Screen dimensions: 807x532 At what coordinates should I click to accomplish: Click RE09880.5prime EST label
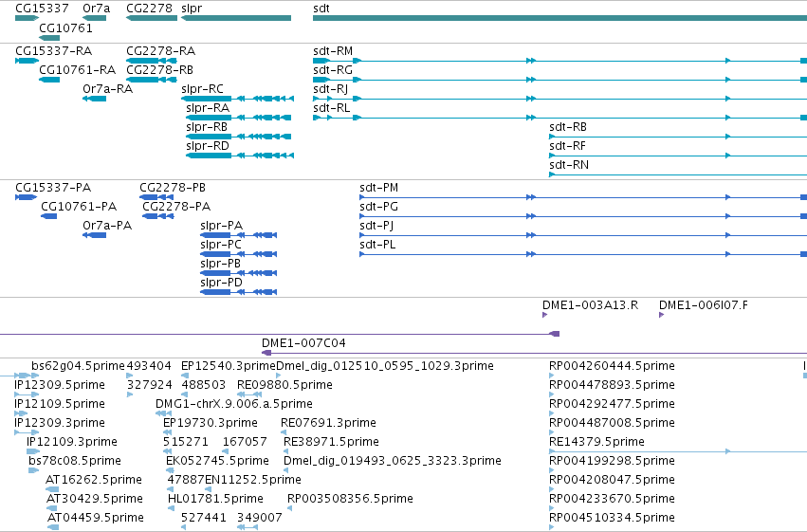pyautogui.click(x=284, y=385)
